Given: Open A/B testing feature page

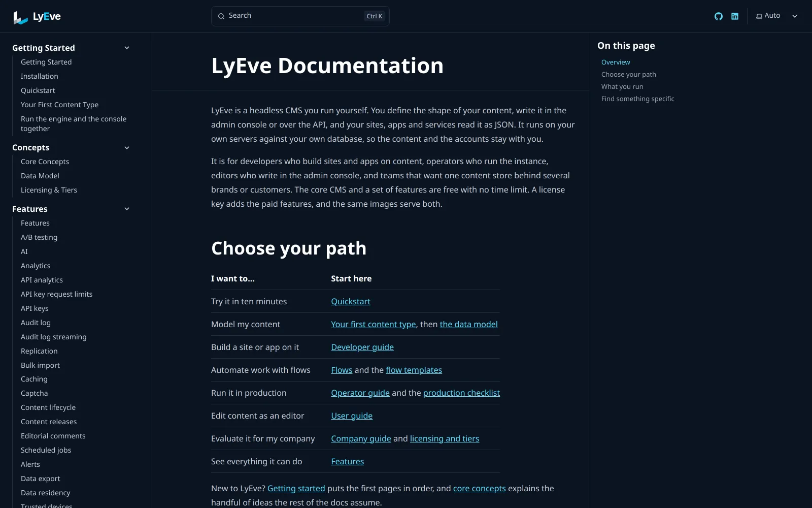Looking at the screenshot, I should 39,237.
